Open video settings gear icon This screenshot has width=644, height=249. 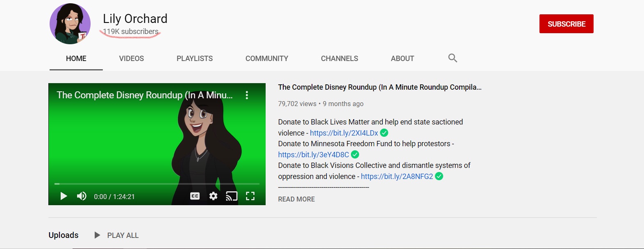pyautogui.click(x=213, y=196)
